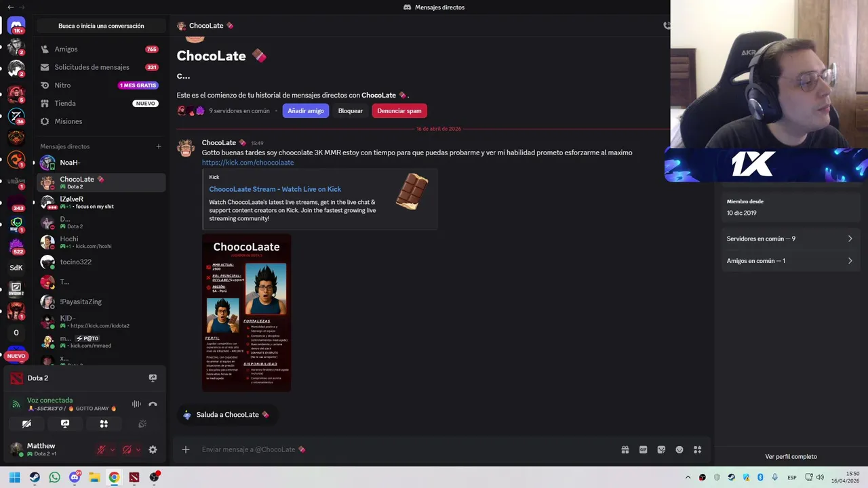The width and height of the screenshot is (868, 488).
Task: Select lZølveR direct message
Action: click(101, 203)
